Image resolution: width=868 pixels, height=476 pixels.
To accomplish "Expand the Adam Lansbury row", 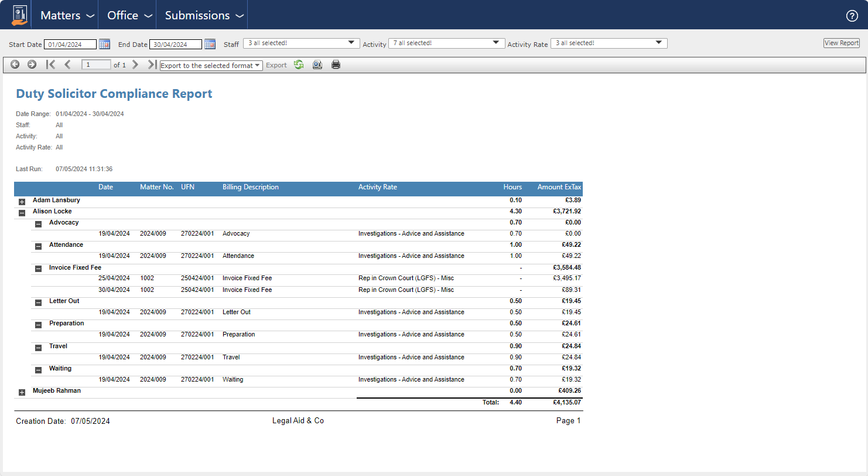I will click(x=22, y=202).
